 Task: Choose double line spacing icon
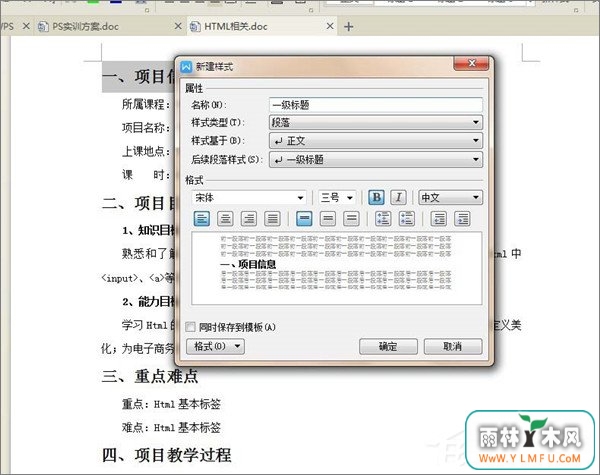tap(351, 219)
